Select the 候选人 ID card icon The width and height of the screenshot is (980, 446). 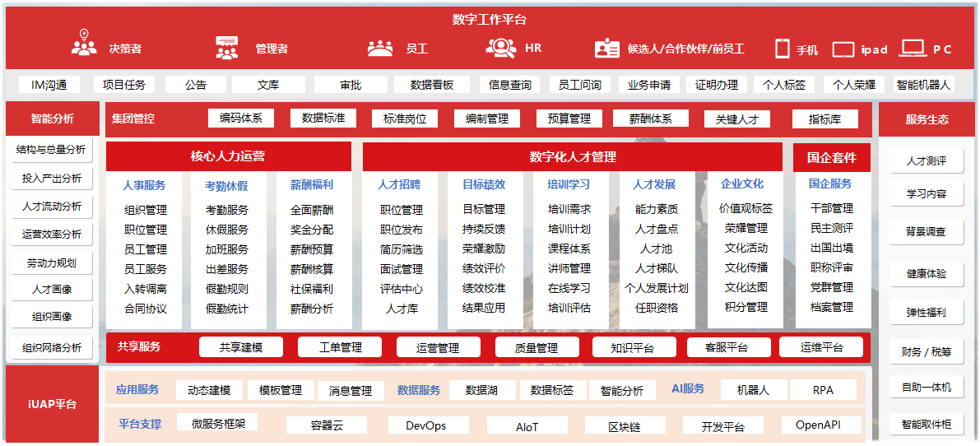pyautogui.click(x=606, y=49)
